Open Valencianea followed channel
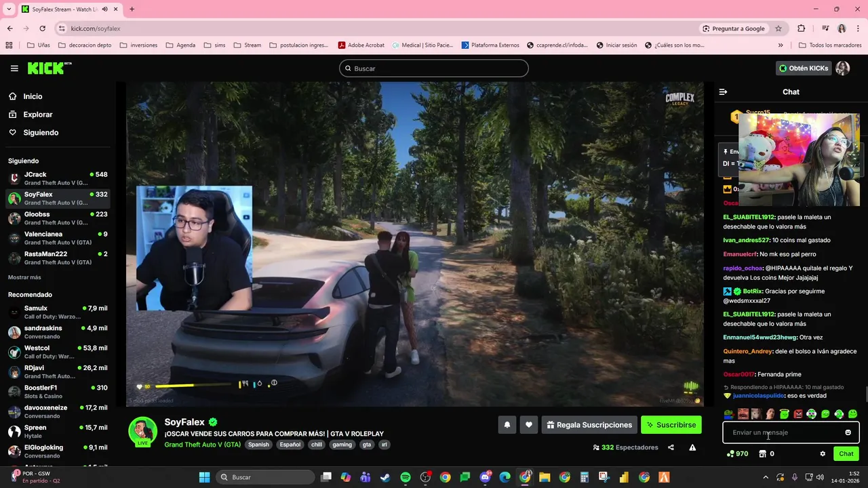 pyautogui.click(x=57, y=238)
